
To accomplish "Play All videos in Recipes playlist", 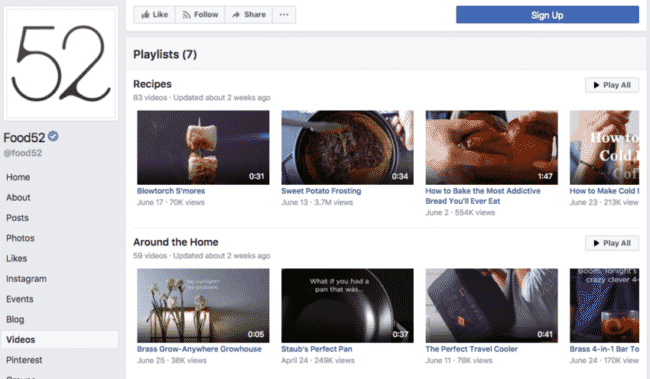I will (612, 85).
